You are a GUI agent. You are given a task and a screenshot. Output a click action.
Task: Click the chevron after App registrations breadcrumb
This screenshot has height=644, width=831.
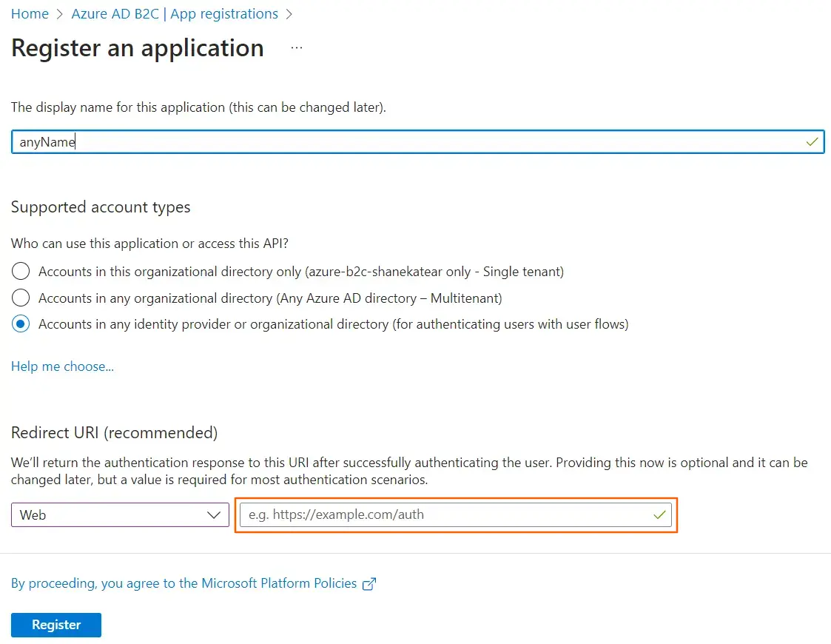pos(289,13)
